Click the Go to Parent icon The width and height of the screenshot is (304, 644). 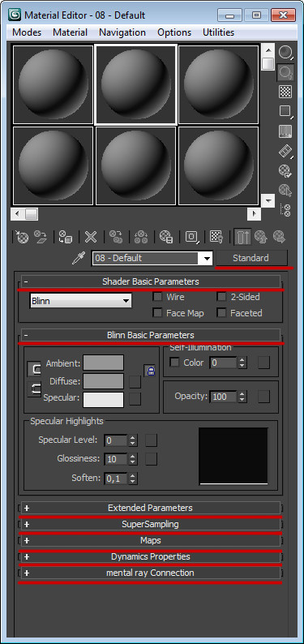click(x=260, y=237)
